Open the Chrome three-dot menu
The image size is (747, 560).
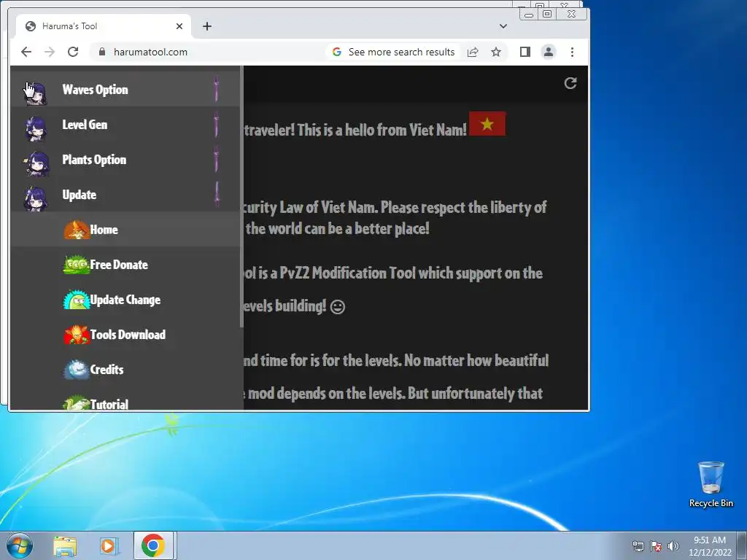(572, 52)
